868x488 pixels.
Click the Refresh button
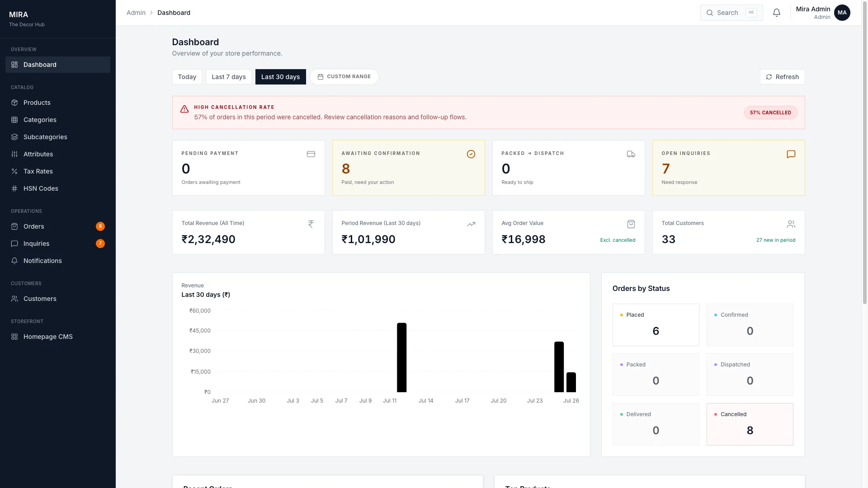782,77
